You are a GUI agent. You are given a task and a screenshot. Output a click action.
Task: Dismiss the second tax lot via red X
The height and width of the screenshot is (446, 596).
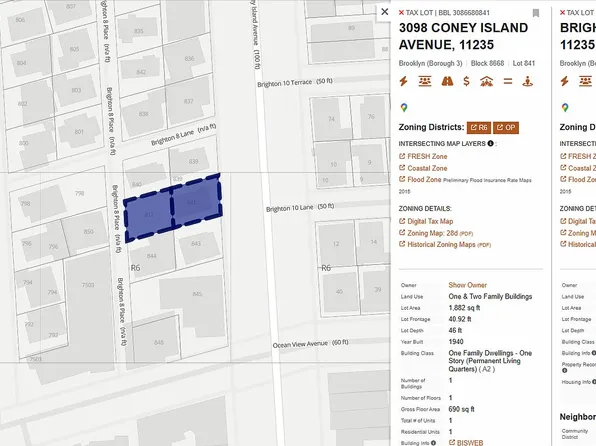562,13
